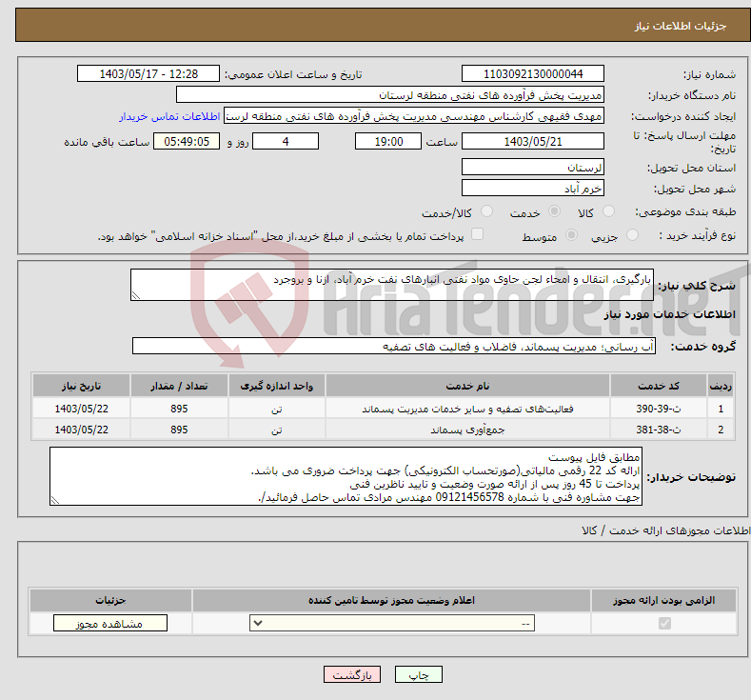Screen dimensions: 751x700
Task: Click the کد خدمت column header
Action: tap(659, 386)
